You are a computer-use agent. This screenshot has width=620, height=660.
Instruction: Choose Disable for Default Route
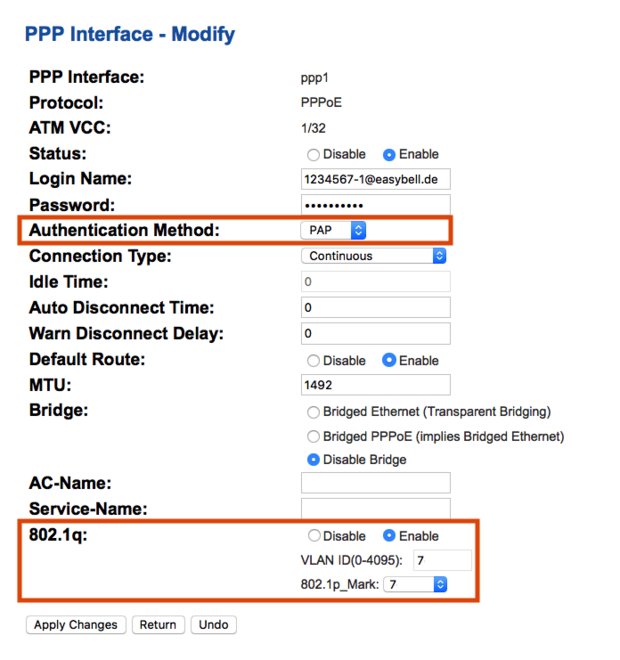(x=313, y=361)
